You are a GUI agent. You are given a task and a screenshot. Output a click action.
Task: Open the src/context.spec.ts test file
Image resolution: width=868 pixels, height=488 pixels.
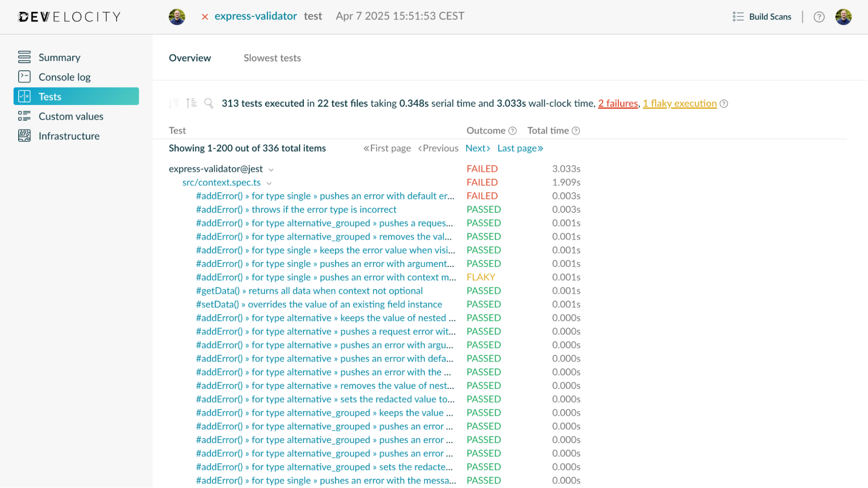coord(221,182)
